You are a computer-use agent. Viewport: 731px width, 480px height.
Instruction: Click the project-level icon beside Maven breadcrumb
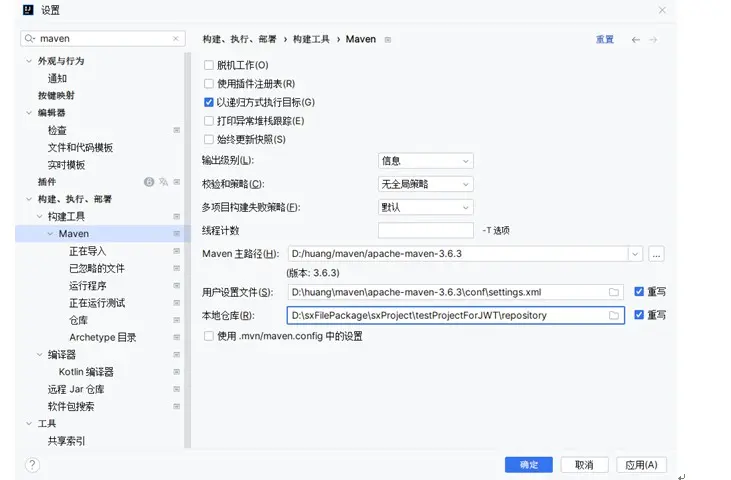tap(388, 40)
